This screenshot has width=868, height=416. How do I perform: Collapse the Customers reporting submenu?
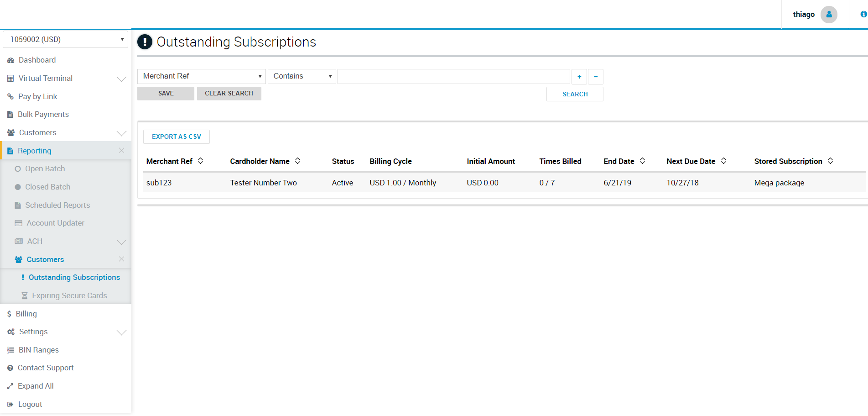121,259
